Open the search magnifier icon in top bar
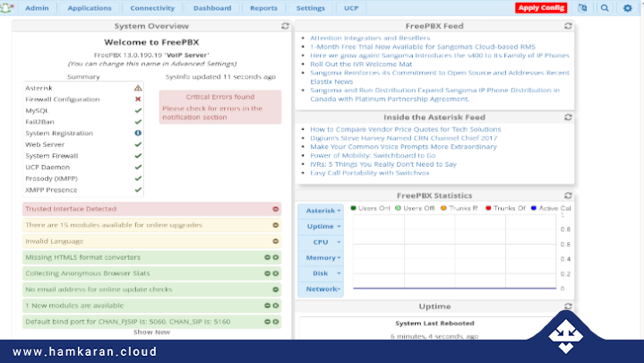The height and width of the screenshot is (363, 644). 605,8
